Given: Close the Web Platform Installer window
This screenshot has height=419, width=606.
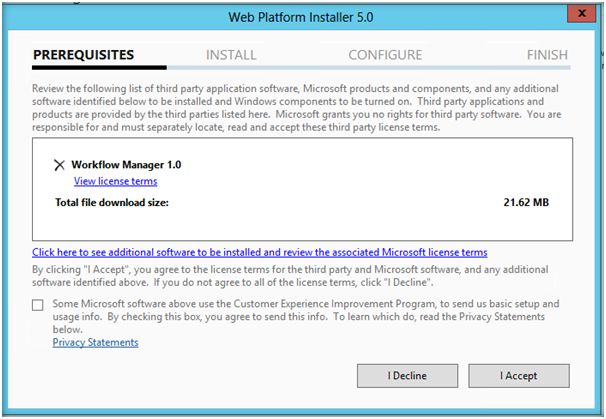Looking at the screenshot, I should pyautogui.click(x=576, y=15).
